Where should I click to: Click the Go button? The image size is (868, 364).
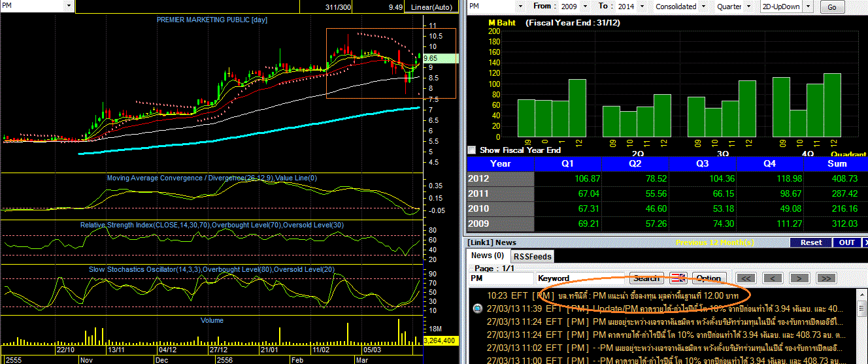tap(831, 7)
